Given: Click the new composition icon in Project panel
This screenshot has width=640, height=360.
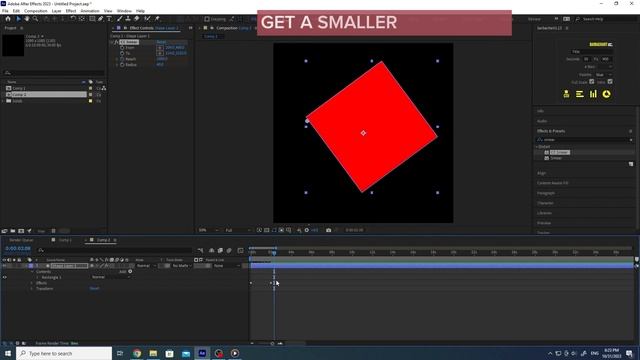Looking at the screenshot, I should click(21, 231).
